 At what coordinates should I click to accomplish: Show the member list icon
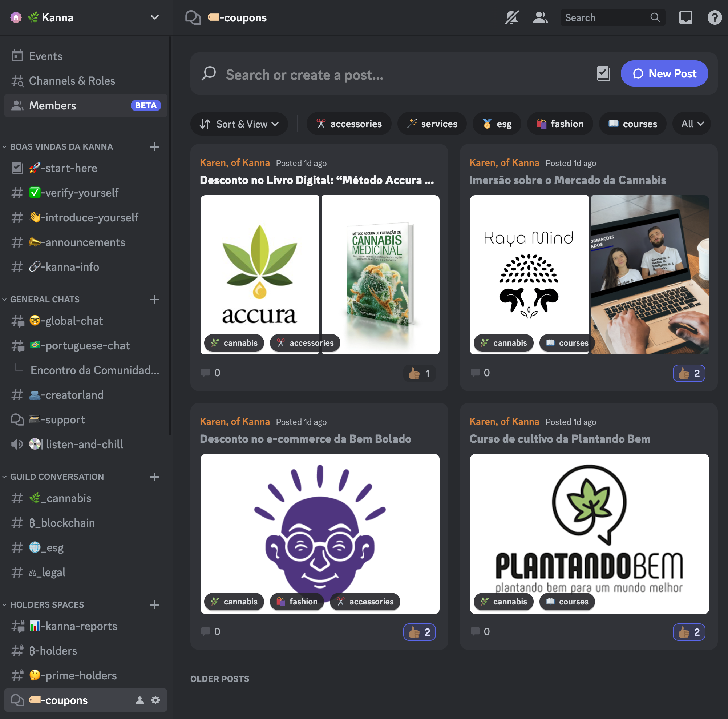540,17
